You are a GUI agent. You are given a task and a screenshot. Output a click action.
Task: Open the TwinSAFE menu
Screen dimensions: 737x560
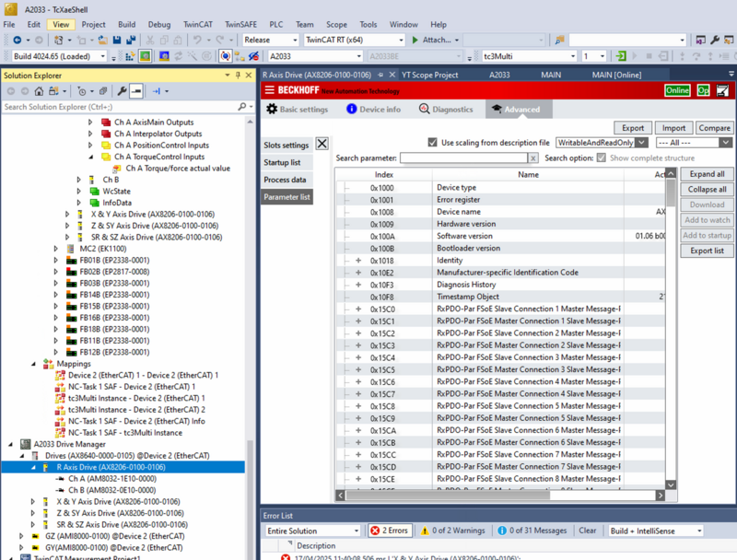(241, 24)
